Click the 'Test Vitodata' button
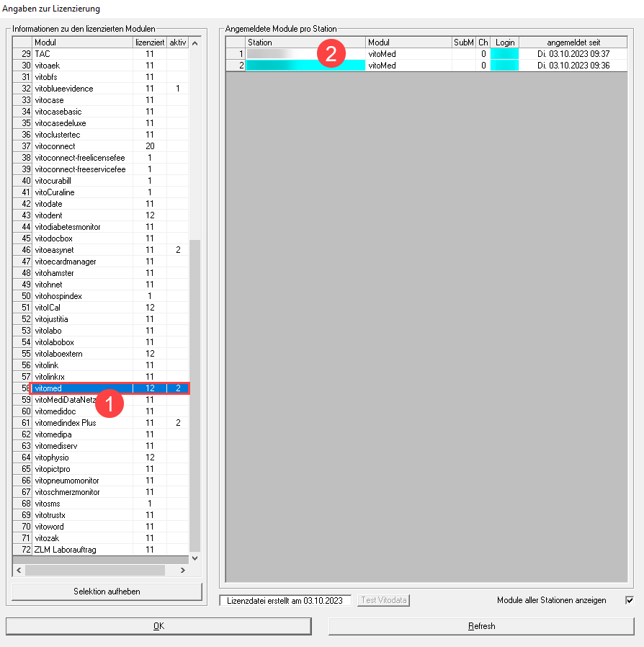 point(384,600)
